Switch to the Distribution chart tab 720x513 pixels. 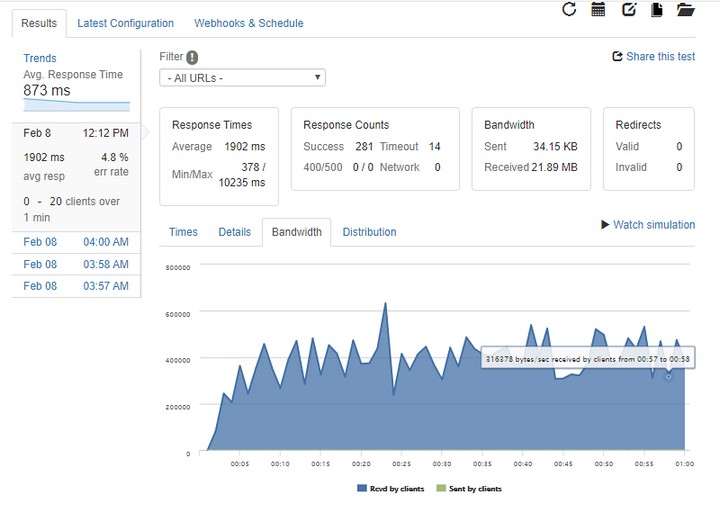369,232
